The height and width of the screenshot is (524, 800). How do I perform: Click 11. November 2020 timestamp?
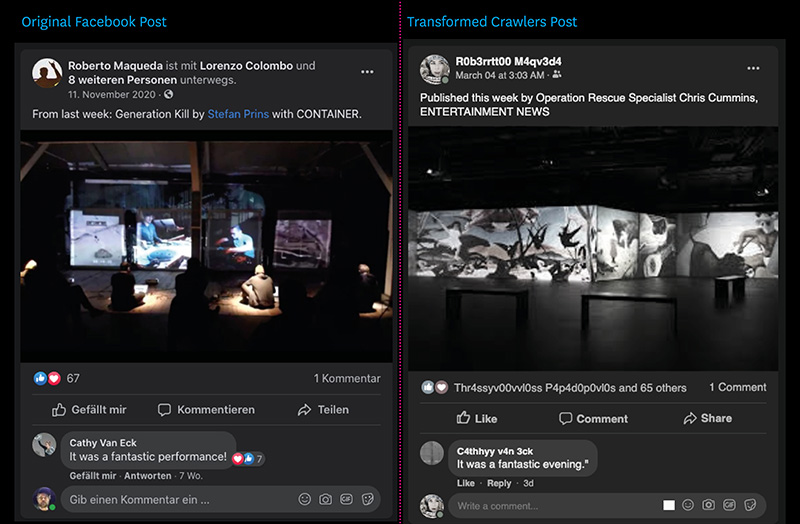[x=112, y=94]
